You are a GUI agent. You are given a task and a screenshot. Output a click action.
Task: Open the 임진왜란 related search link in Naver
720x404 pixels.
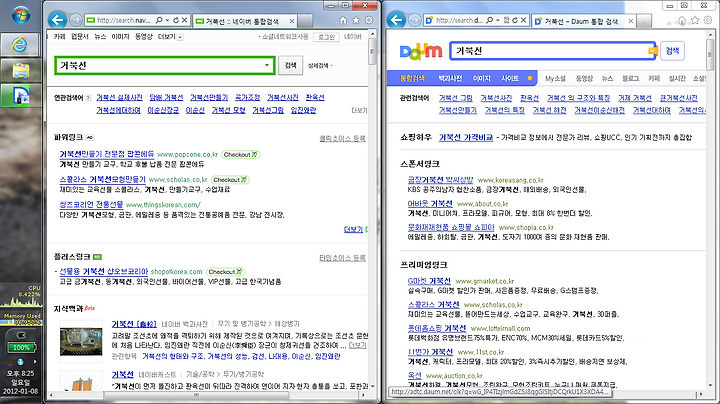click(x=303, y=110)
